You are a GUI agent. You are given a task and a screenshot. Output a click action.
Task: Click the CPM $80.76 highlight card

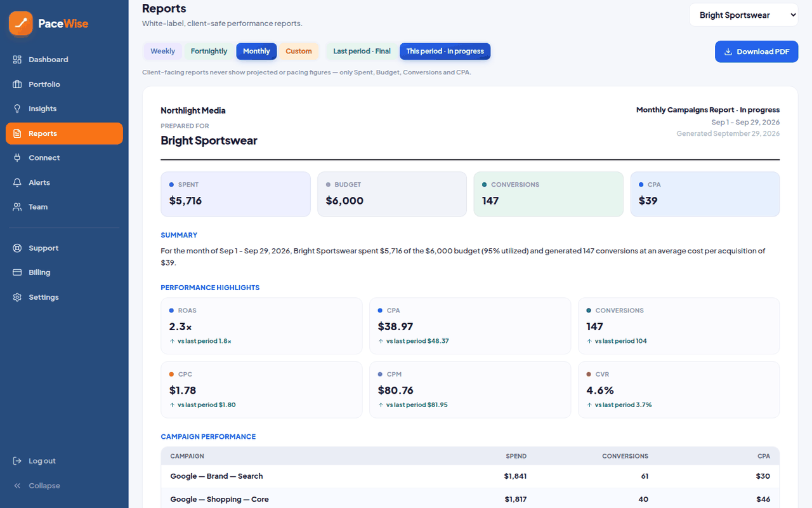pyautogui.click(x=470, y=390)
